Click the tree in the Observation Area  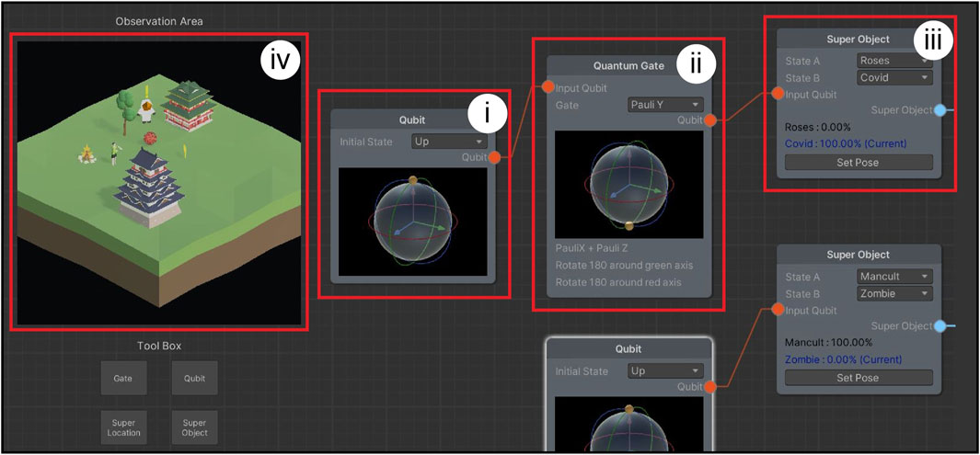(126, 111)
